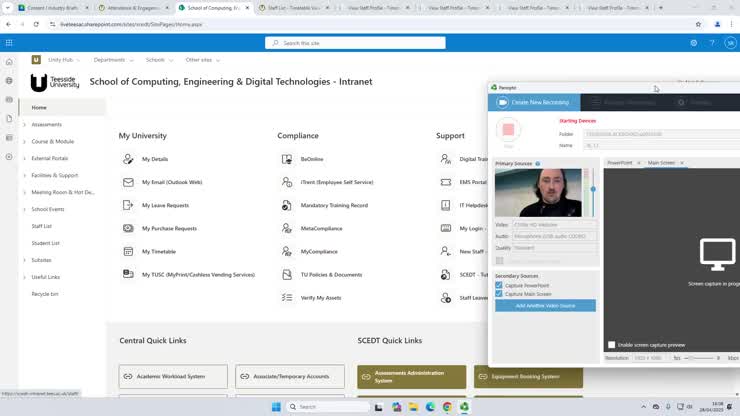The height and width of the screenshot is (416, 740).
Task: Open Associate/Temporary Accounts quick link
Action: click(290, 376)
